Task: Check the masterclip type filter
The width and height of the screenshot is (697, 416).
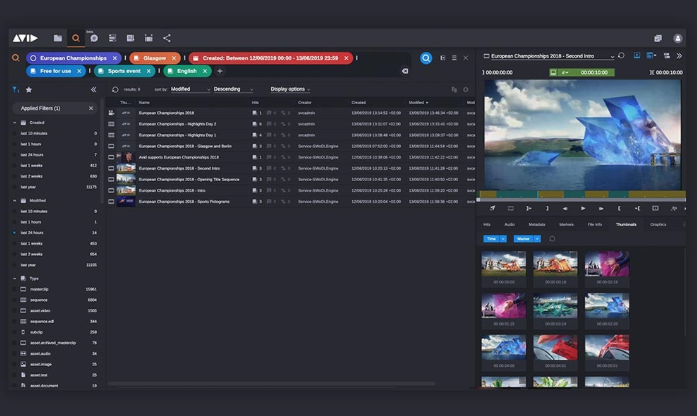Action: click(16, 289)
